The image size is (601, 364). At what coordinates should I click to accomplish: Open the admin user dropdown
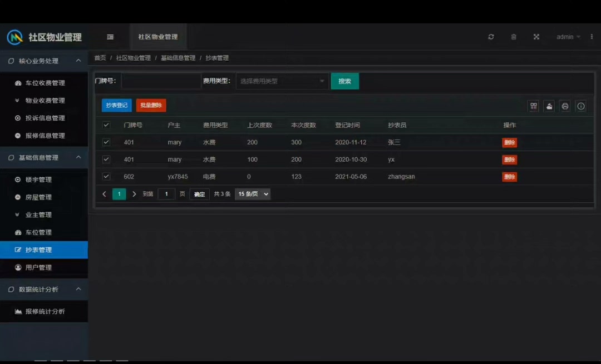click(x=568, y=37)
